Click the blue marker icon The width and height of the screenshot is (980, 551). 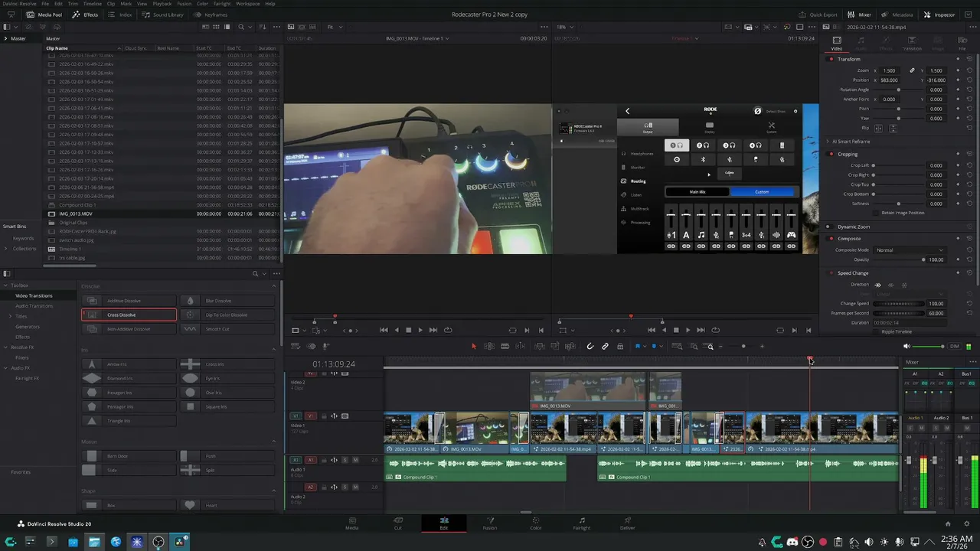653,347
